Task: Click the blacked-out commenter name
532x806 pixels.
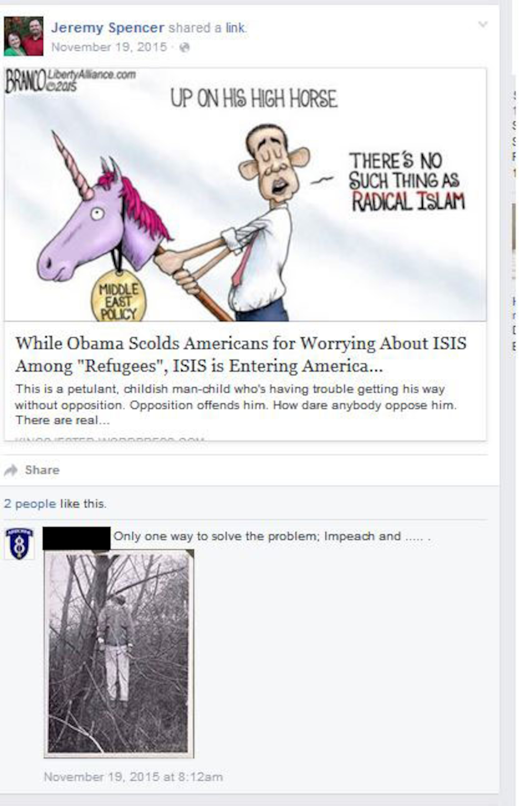Action: tap(77, 538)
